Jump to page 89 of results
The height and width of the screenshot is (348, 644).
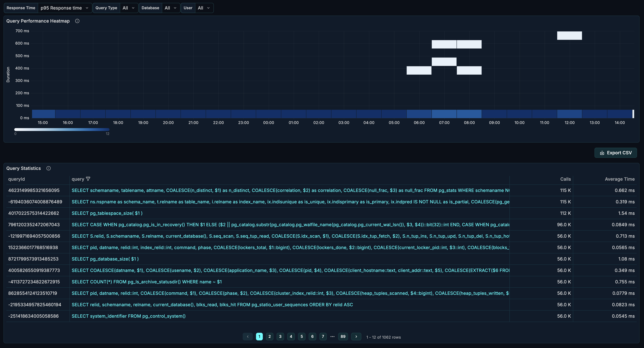tap(343, 337)
